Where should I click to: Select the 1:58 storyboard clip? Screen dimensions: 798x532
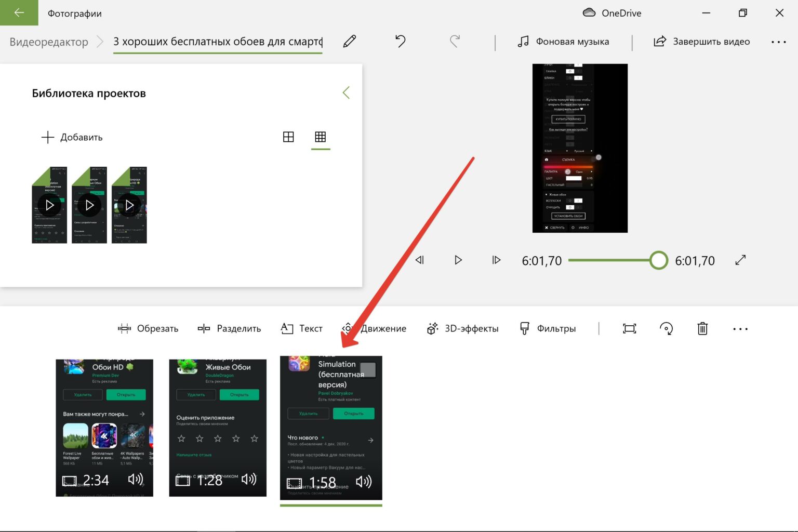click(331, 428)
